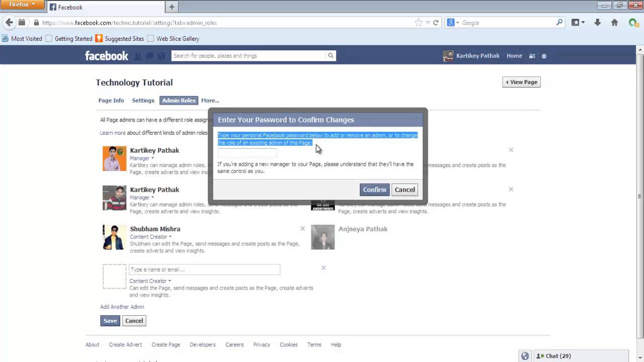Open the Getting Started bookmark

[69, 39]
